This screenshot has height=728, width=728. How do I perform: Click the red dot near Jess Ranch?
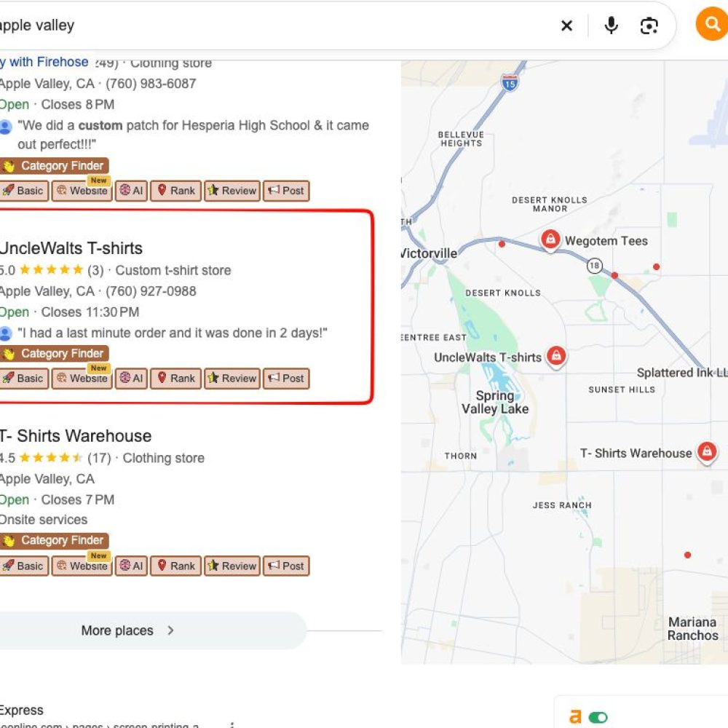coord(688,555)
